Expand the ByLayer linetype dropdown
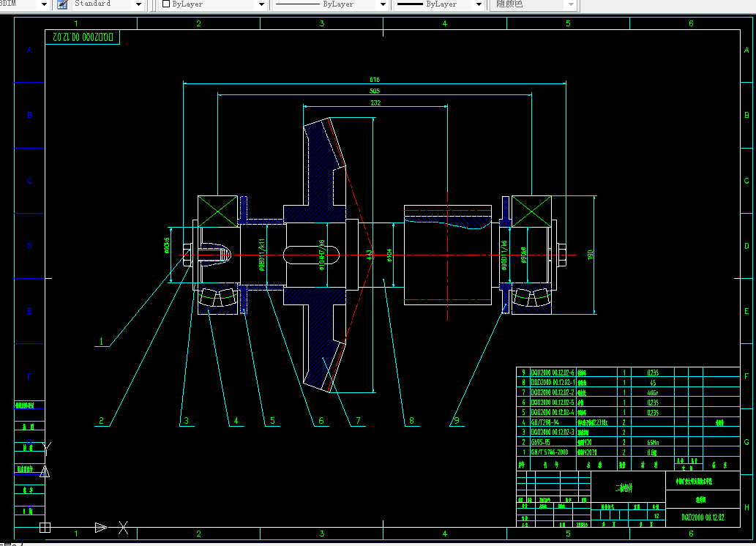The height and width of the screenshot is (546, 756). [x=383, y=4]
